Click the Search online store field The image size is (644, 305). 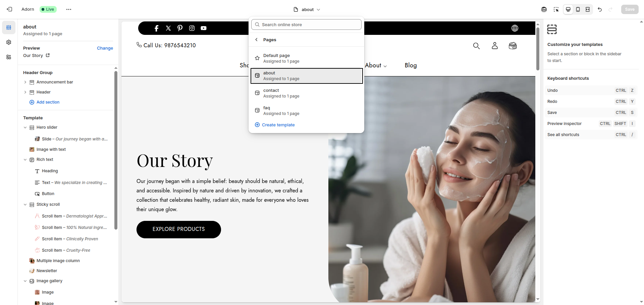[306, 24]
